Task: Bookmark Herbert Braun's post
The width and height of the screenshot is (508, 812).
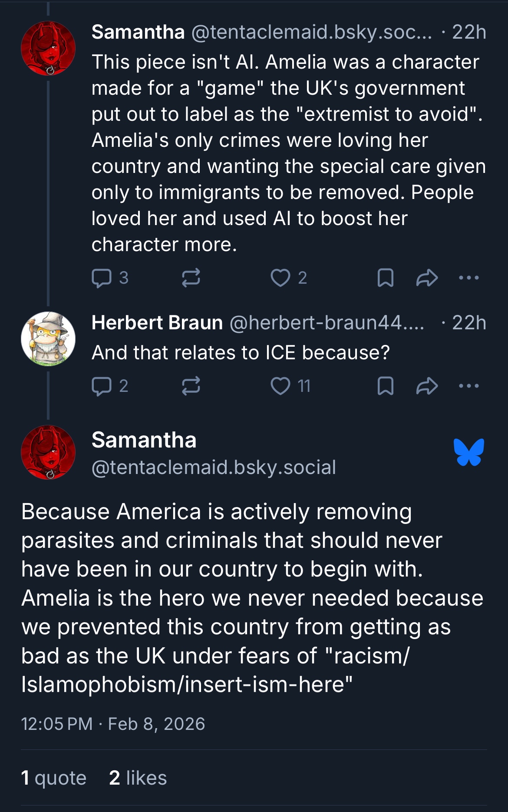Action: pos(385,386)
